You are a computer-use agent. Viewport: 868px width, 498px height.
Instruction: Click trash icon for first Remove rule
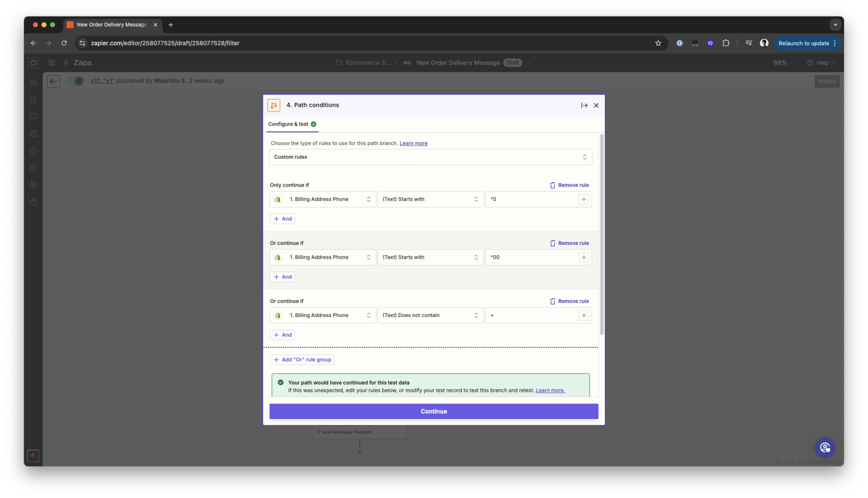(552, 185)
